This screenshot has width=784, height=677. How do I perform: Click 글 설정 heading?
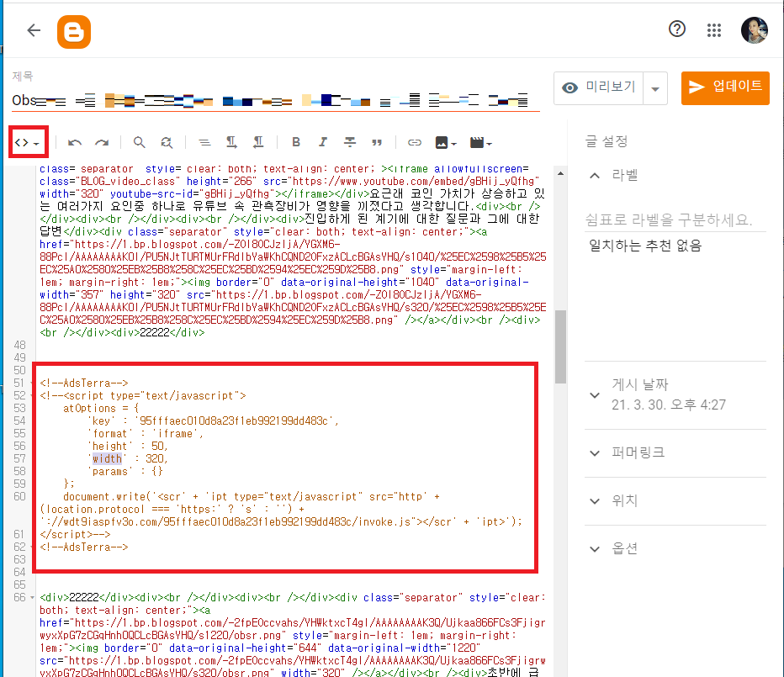[607, 141]
